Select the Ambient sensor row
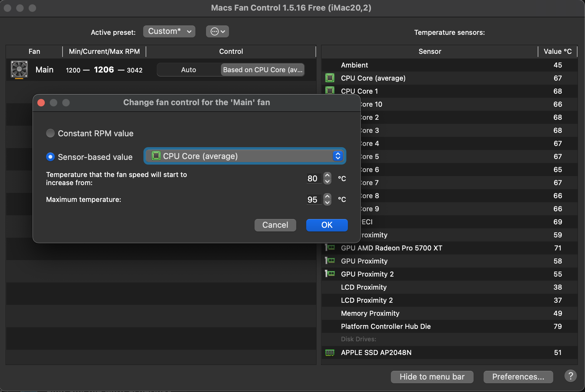Image resolution: width=585 pixels, height=392 pixels. [450, 65]
